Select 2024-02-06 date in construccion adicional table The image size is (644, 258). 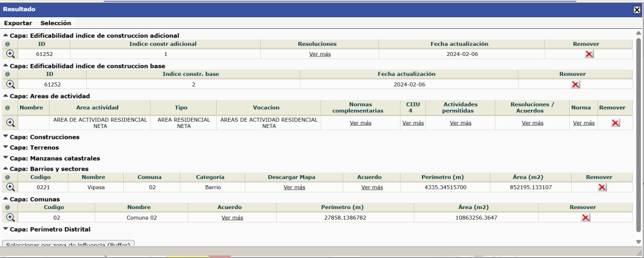(462, 54)
